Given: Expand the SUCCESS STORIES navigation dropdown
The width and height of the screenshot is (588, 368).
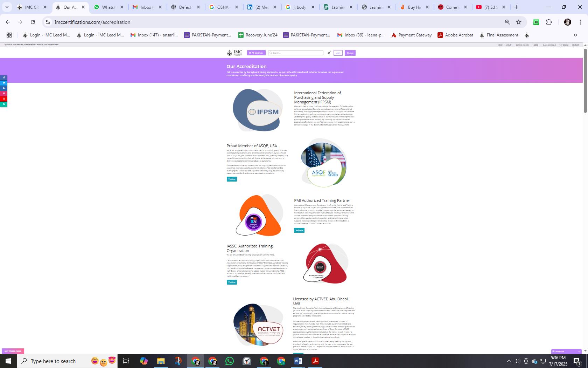Looking at the screenshot, I should pyautogui.click(x=523, y=45).
